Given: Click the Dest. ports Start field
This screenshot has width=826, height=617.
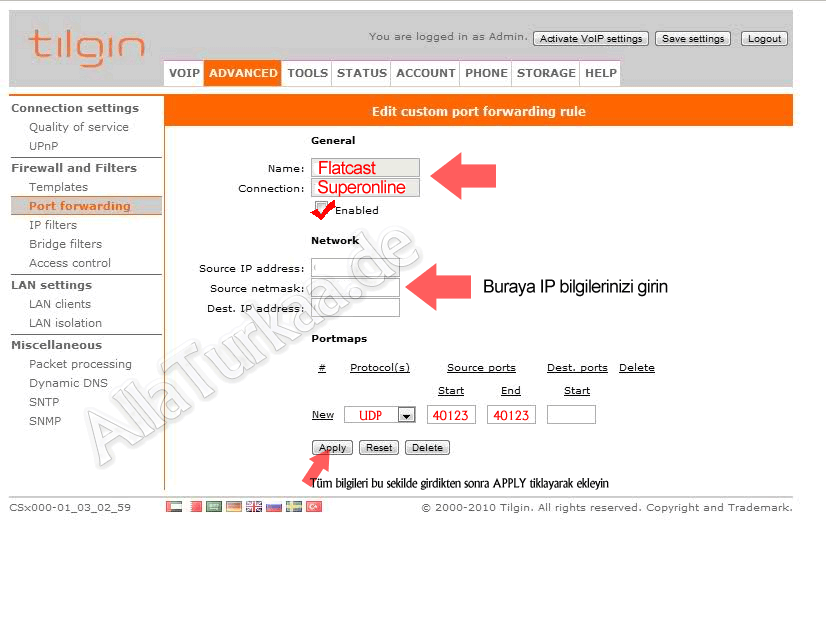Looking at the screenshot, I should pos(571,415).
